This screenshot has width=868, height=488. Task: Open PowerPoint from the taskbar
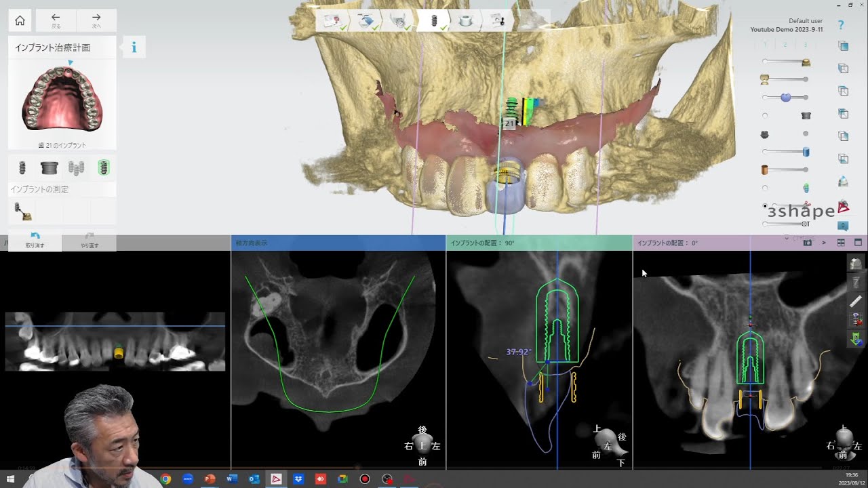pyautogui.click(x=210, y=479)
